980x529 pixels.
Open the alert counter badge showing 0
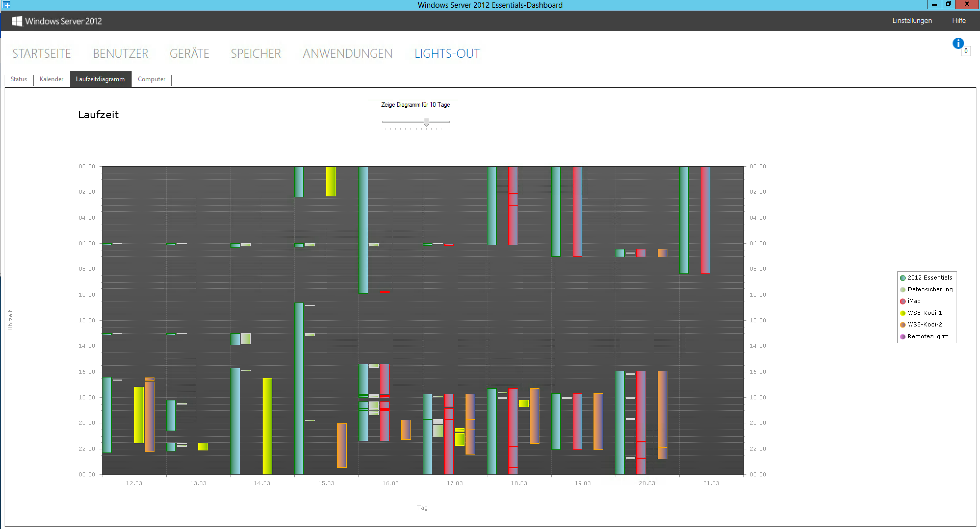965,51
